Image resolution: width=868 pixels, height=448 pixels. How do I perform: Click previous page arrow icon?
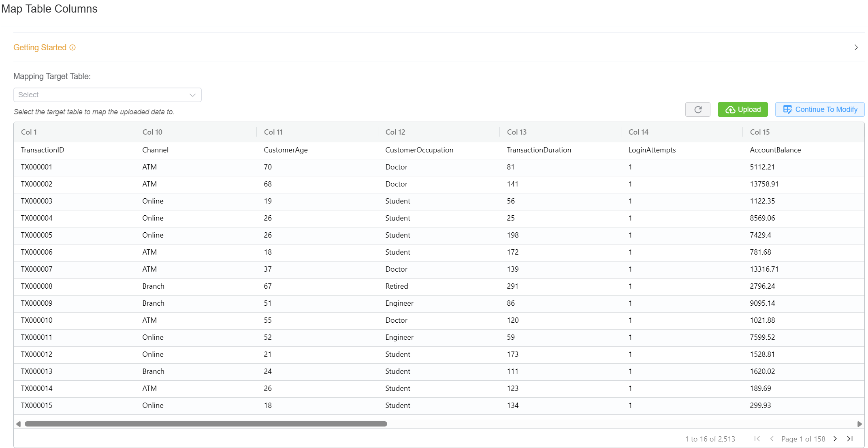tap(772, 439)
